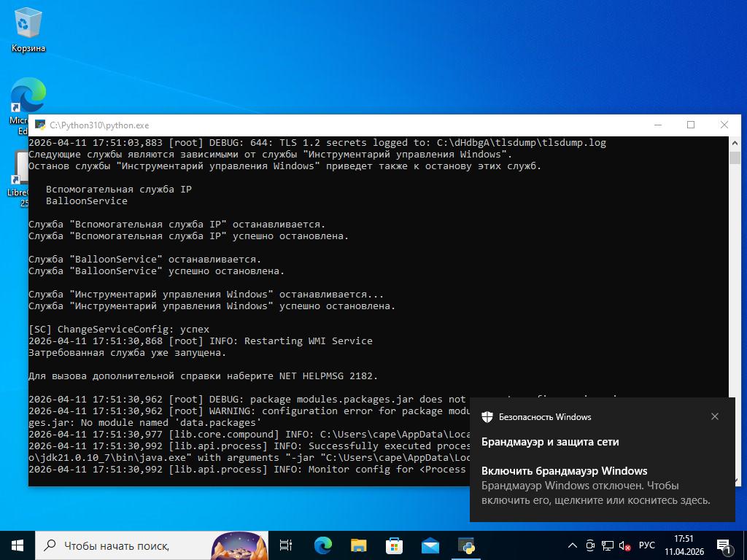
Task: Open Microsoft Store from the taskbar
Action: [x=394, y=545]
